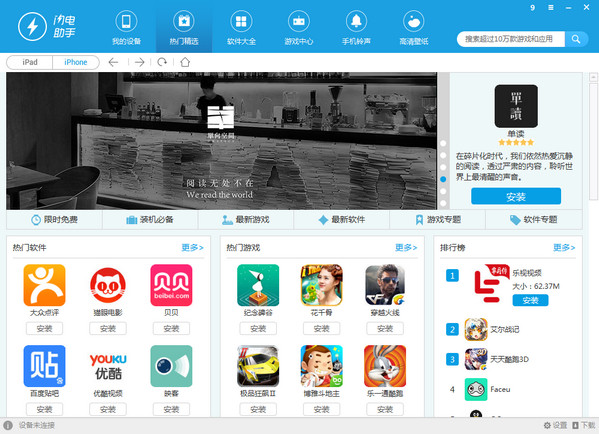Viewport: 599px width, 434px height.
Task: Click the vertical scrollbar up arrow
Action: (593, 78)
